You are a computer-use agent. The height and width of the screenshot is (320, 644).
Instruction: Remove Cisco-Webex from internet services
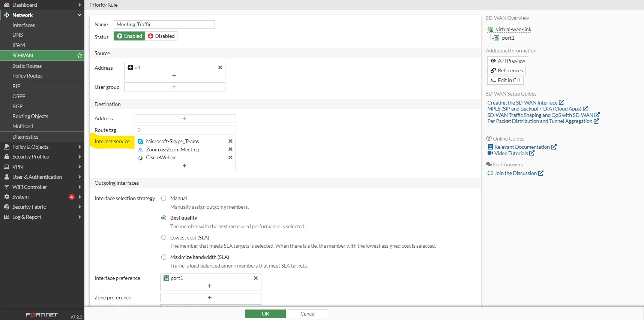(231, 157)
